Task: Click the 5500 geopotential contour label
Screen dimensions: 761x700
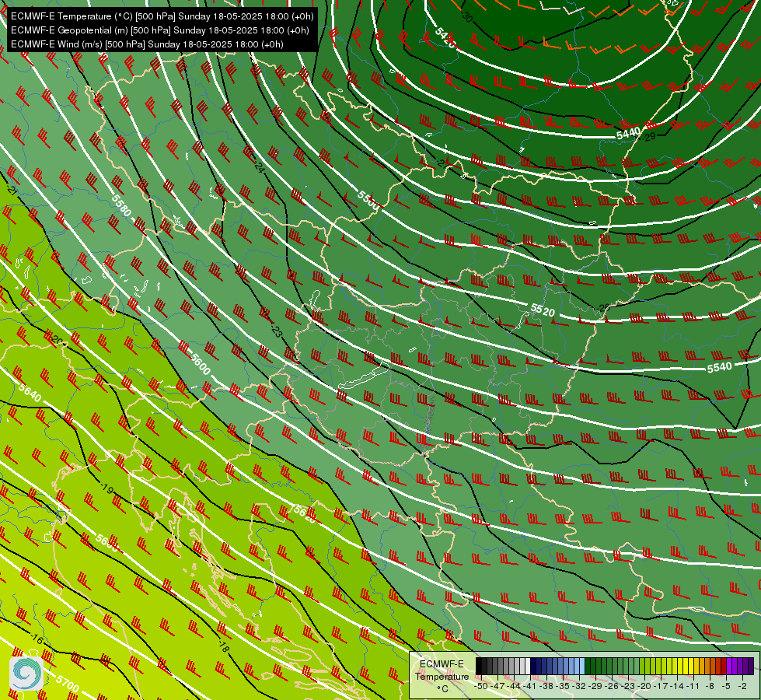Action: tap(368, 200)
